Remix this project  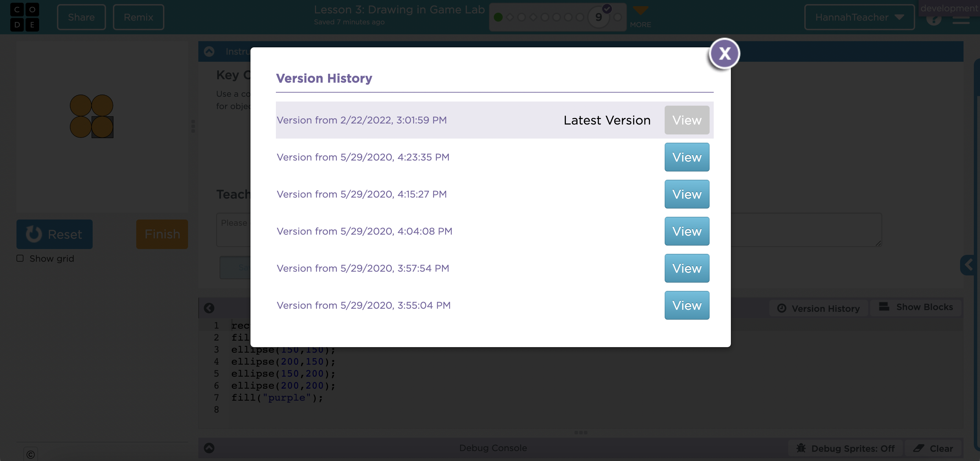click(x=139, y=17)
